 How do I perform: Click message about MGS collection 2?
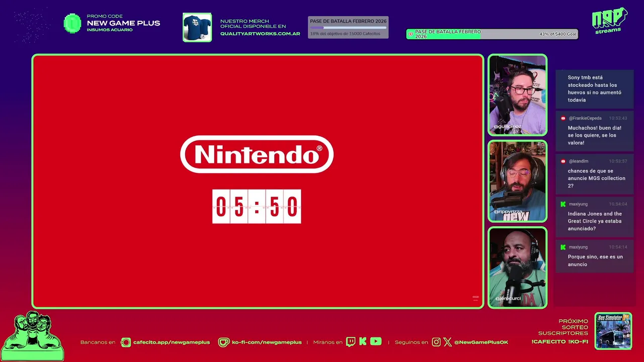point(597,178)
